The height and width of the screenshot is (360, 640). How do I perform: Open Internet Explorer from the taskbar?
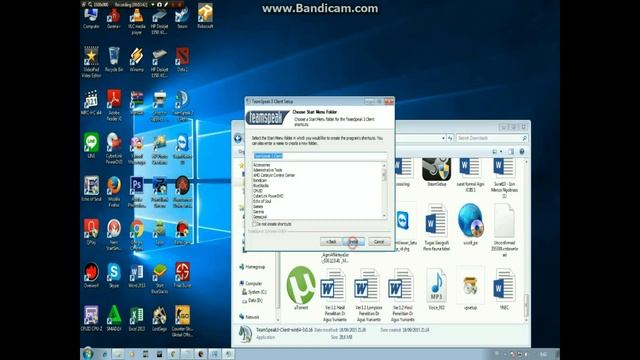(x=104, y=354)
